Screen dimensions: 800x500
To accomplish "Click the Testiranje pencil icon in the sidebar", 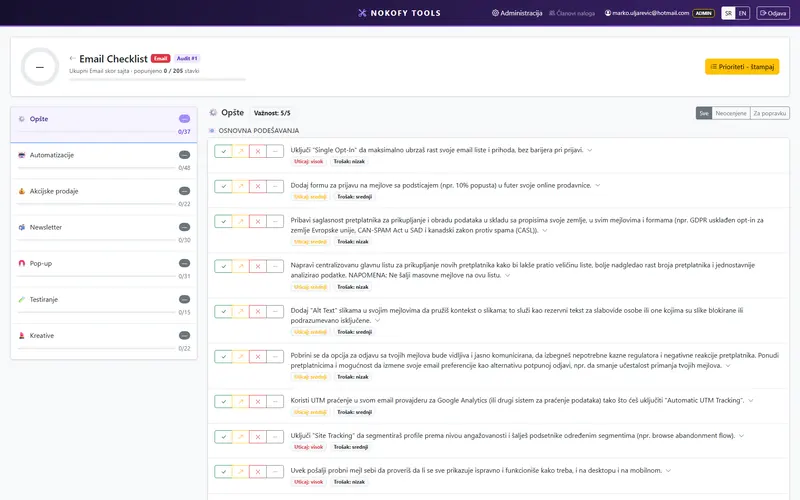I will [x=21, y=299].
